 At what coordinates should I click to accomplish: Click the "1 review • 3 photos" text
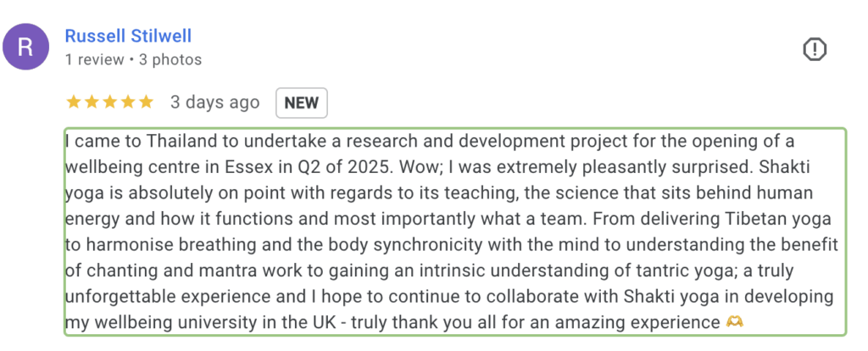click(133, 59)
